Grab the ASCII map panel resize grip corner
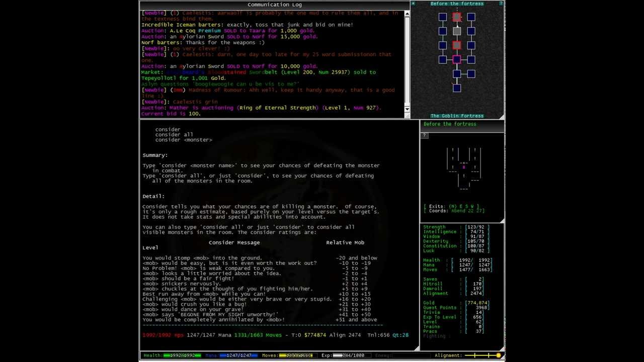The height and width of the screenshot is (362, 644). (x=502, y=220)
